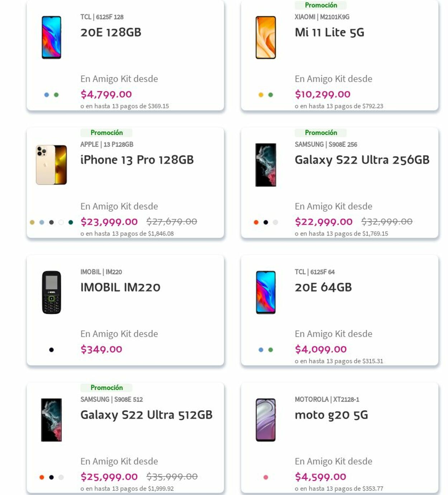
Task: Pick orange-red swatch for Galaxy S22 Ultra 512GB
Action: pos(42,477)
